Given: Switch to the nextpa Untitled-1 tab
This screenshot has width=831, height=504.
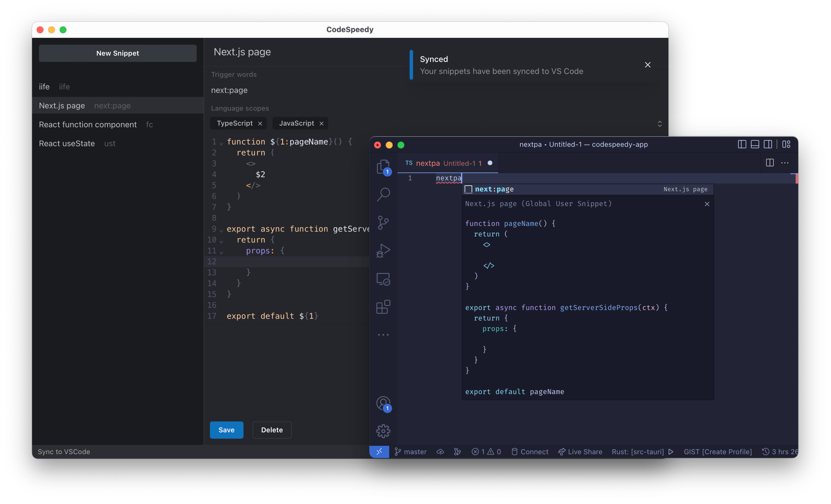Looking at the screenshot, I should (447, 163).
